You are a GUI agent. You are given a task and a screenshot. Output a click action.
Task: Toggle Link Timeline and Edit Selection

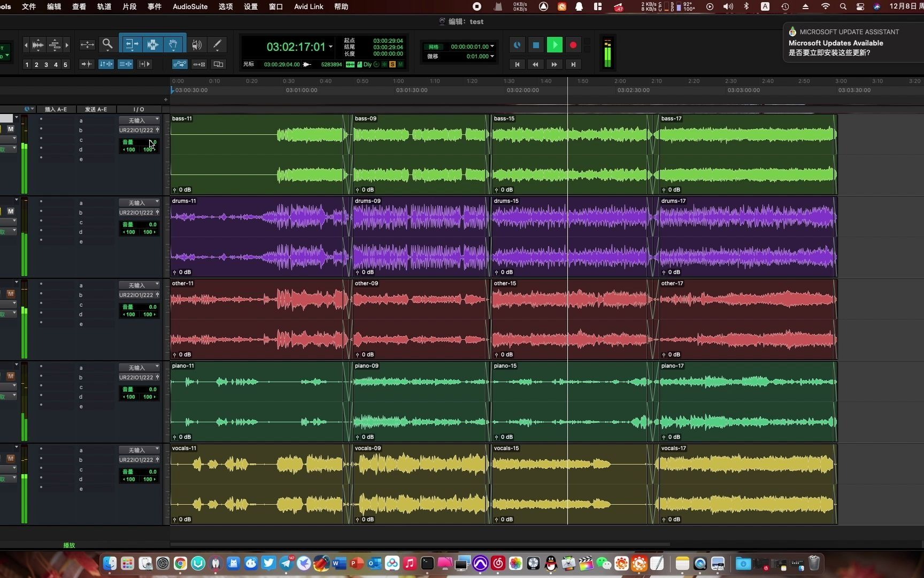[106, 64]
